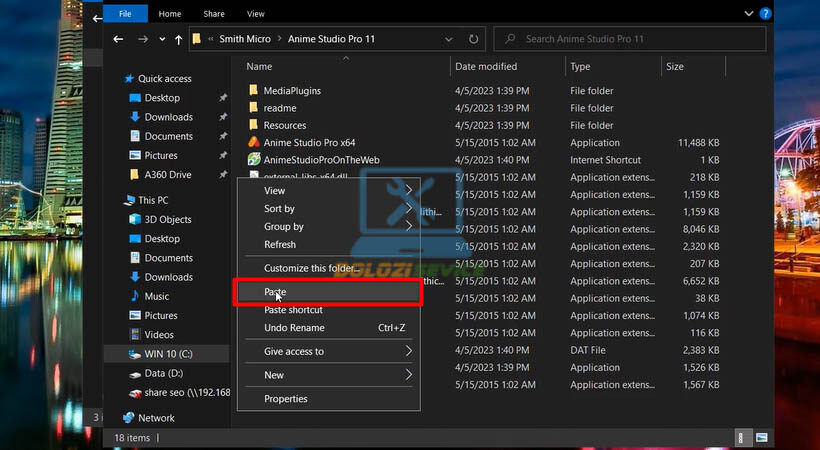Select the Anime Studio Pro x64 application icon
Viewport: 820px width, 450px height.
(254, 143)
